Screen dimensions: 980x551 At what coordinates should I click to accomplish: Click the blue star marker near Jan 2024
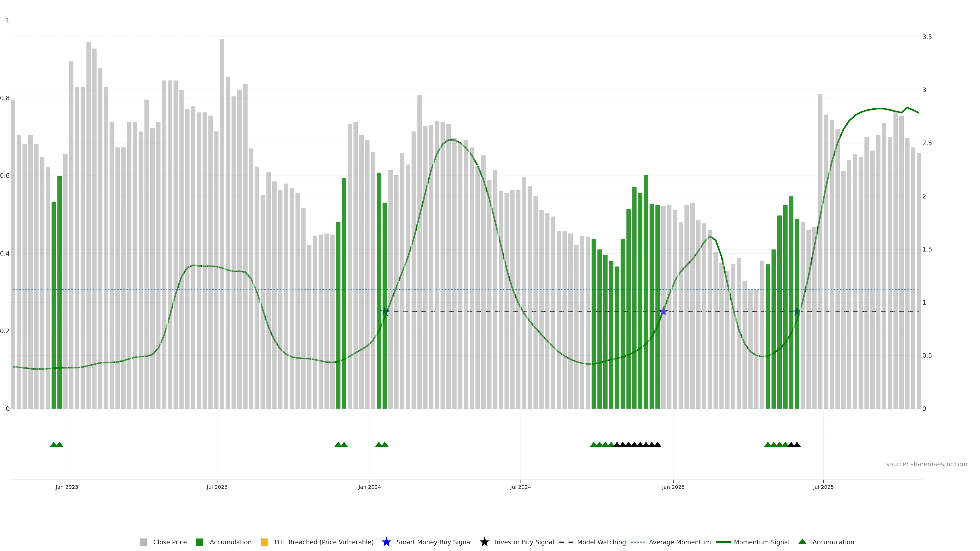pos(385,311)
